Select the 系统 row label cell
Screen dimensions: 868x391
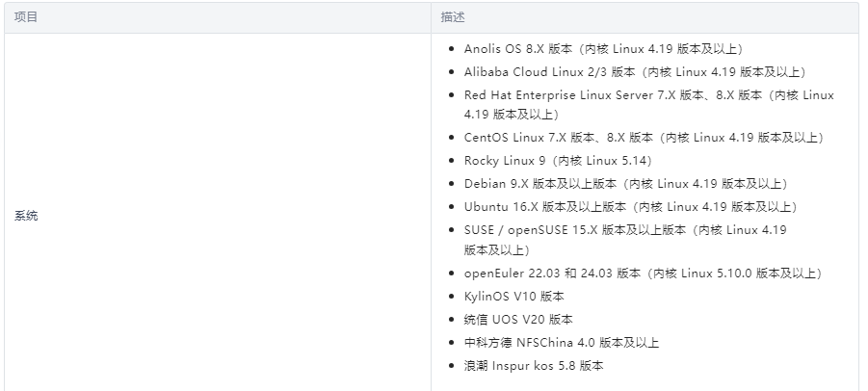coord(27,216)
